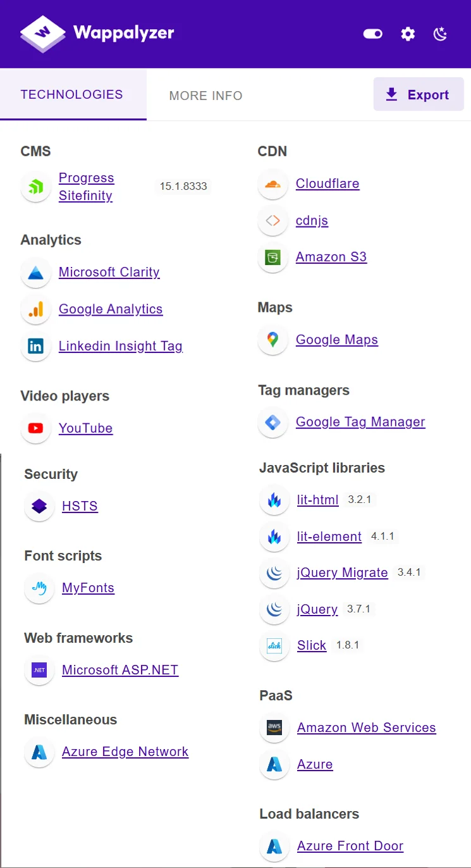
Task: Click the Load balancers category heading
Action: pyautogui.click(x=309, y=814)
